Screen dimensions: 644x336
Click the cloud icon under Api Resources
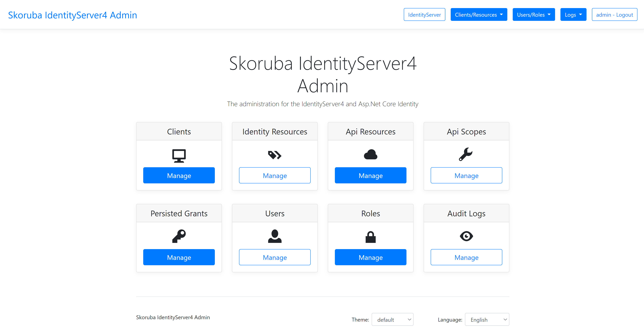point(370,154)
